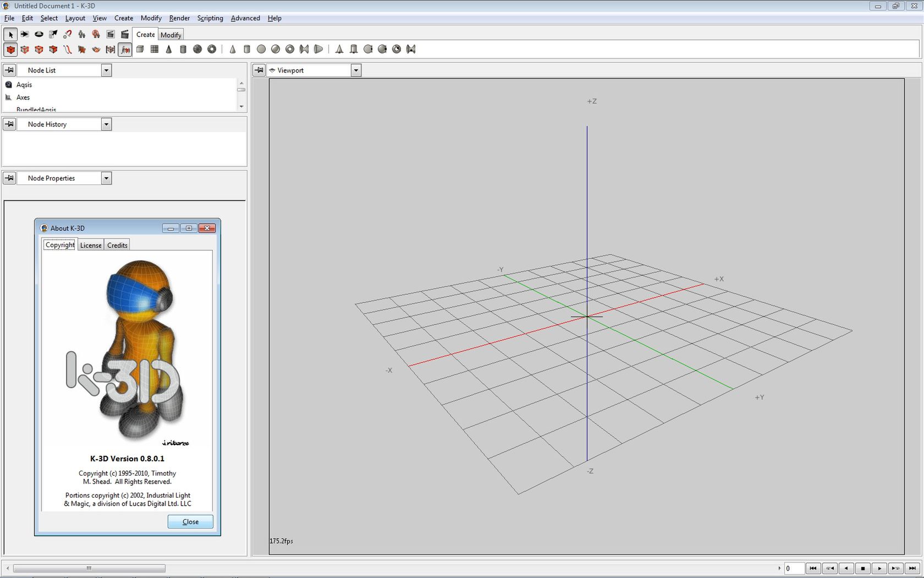Create a quadric cylinder primitive
This screenshot has width=924, height=578.
click(x=247, y=49)
